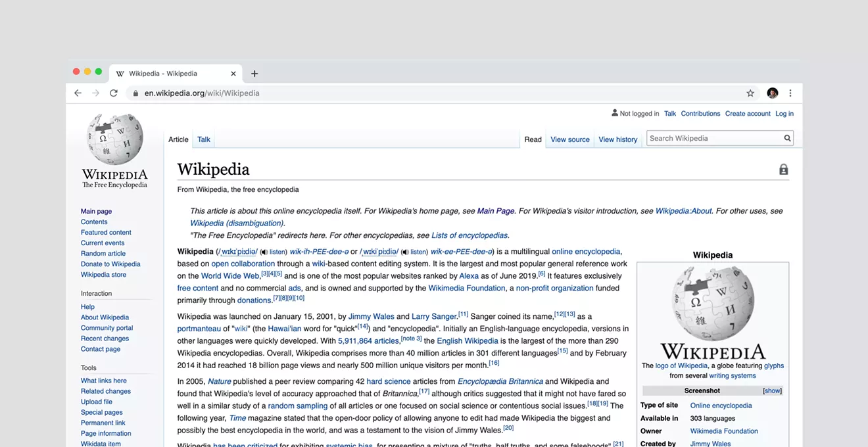Reload the Wikipedia page
The image size is (868, 447).
(114, 93)
